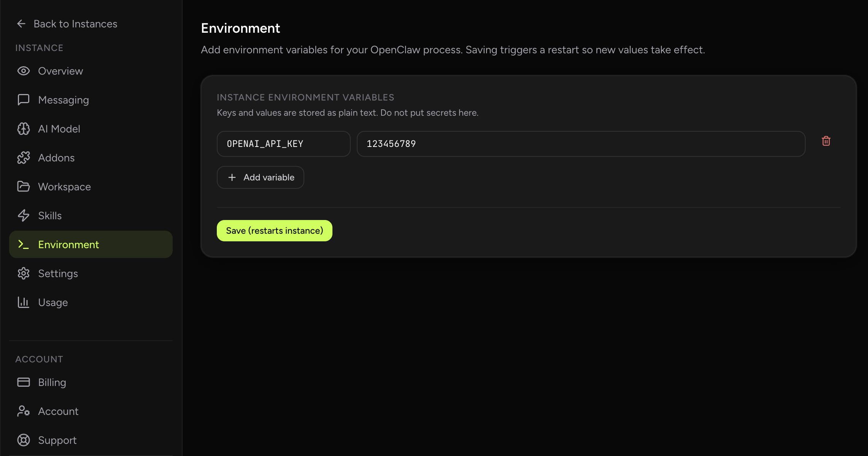Click the back arrow icon

click(x=21, y=23)
